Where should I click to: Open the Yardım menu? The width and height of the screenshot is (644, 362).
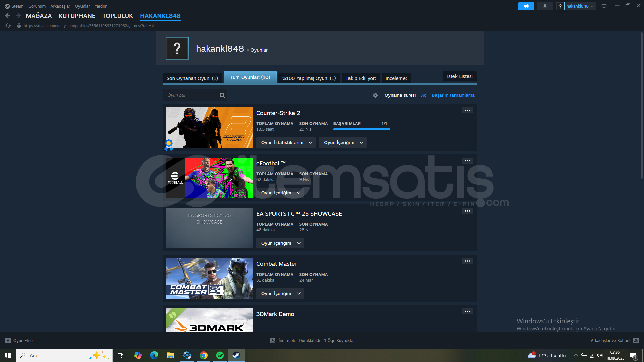101,6
